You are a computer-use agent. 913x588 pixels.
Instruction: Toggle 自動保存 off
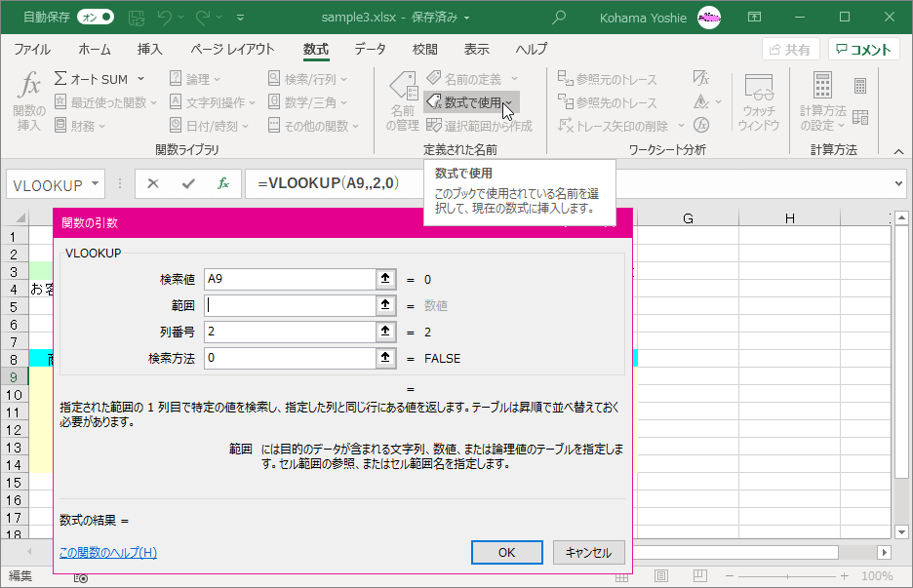tap(94, 16)
